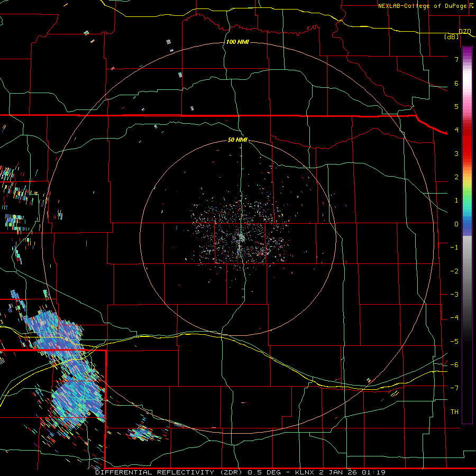Select the "-1" value on the color scale

coord(454,248)
